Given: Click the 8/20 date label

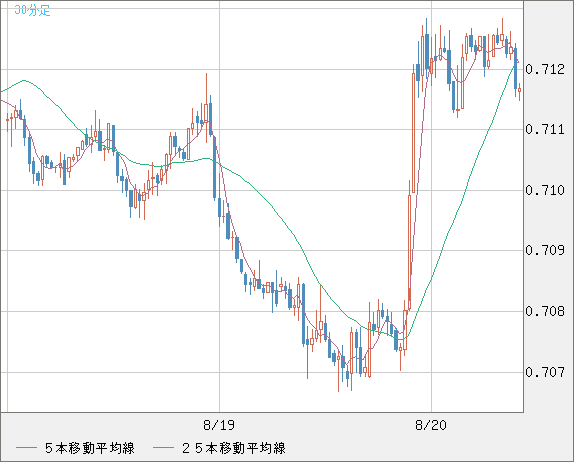Looking at the screenshot, I should pos(431,425).
